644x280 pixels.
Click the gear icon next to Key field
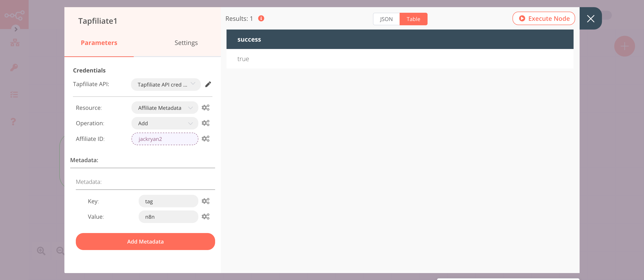[x=205, y=201]
